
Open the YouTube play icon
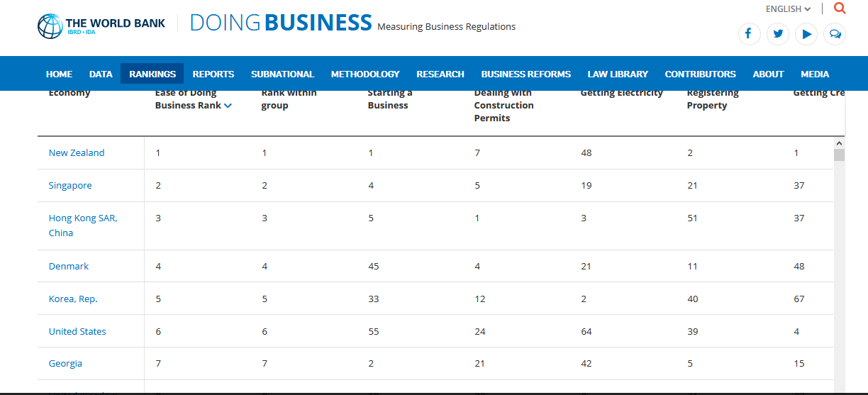tap(806, 34)
